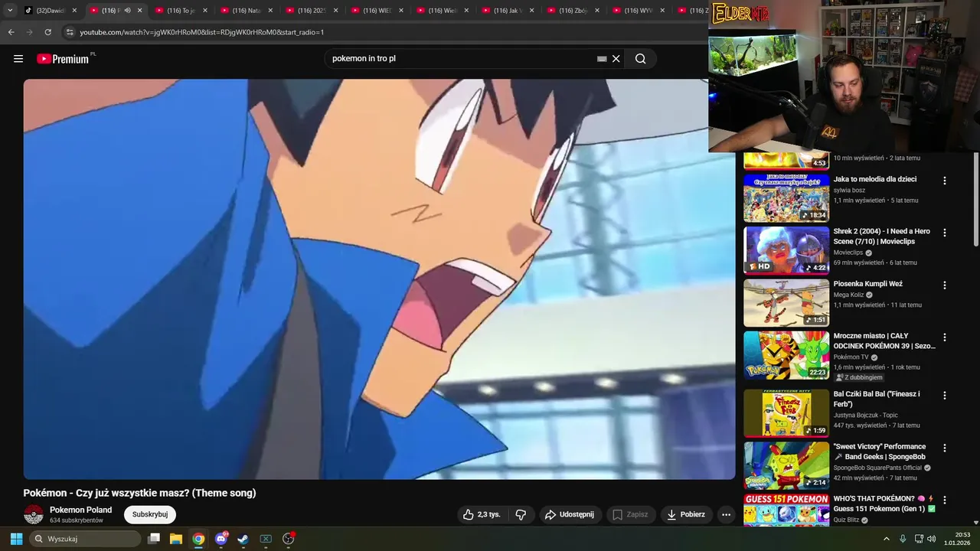Like the video with thumbs-up 2,3 tys.
Viewport: 980px width, 551px height.
coord(482,515)
